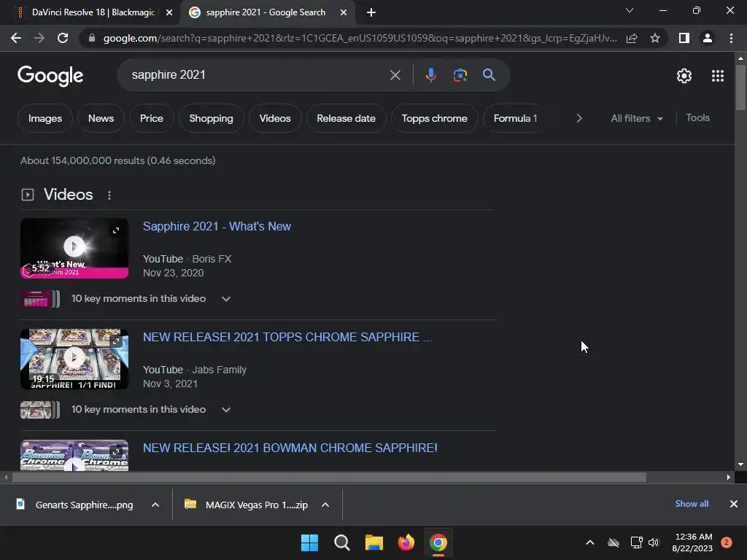The image size is (747, 560).
Task: Bookmark this page with the star icon
Action: coord(655,38)
